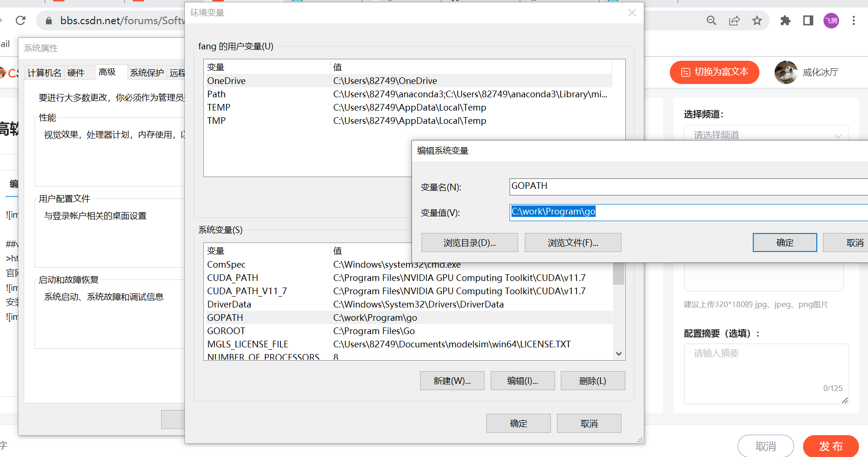868x457 pixels.
Task: Select the Path user variable row
Action: (x=408, y=94)
